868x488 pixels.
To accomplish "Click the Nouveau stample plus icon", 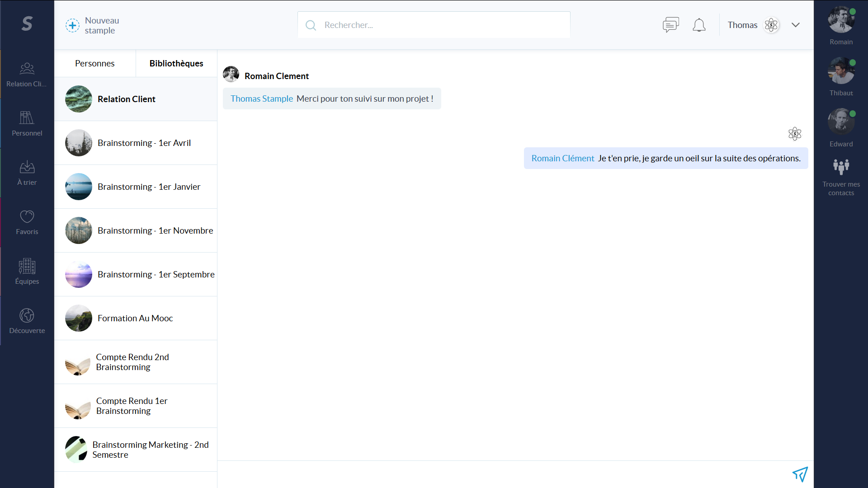I will coord(72,25).
